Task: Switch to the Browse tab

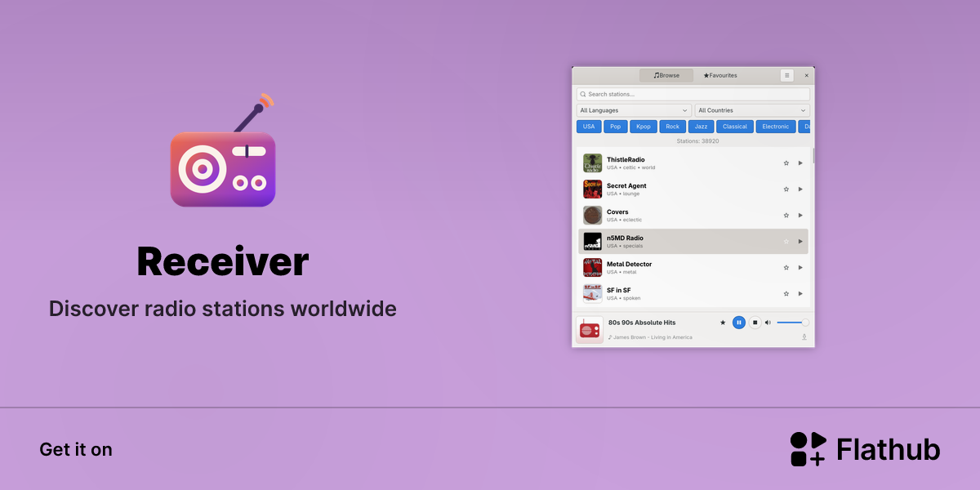Action: [666, 75]
